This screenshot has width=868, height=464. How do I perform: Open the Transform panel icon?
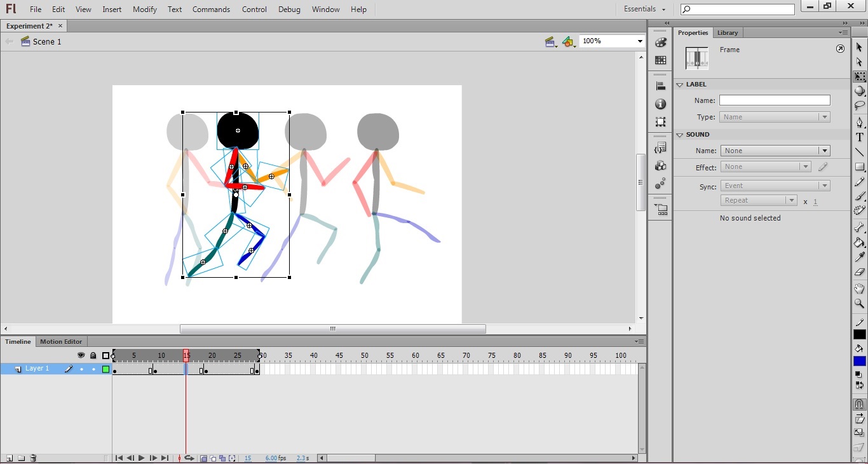click(661, 122)
